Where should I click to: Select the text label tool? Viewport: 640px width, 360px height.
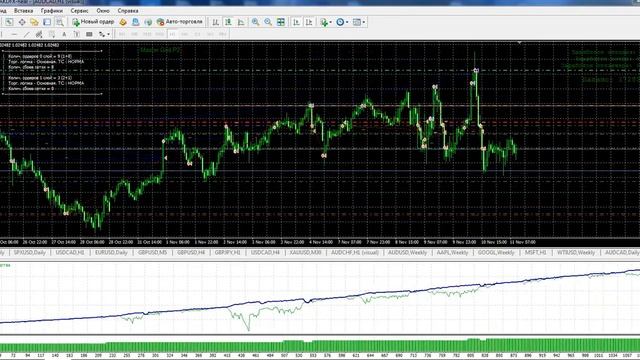pyautogui.click(x=76, y=34)
